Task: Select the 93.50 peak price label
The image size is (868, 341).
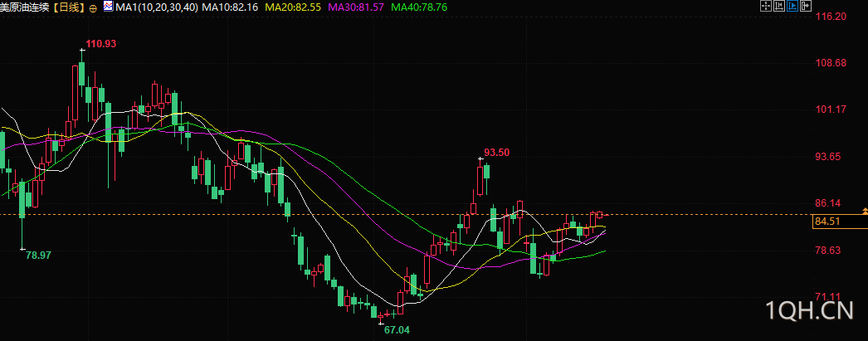Action: (x=496, y=152)
